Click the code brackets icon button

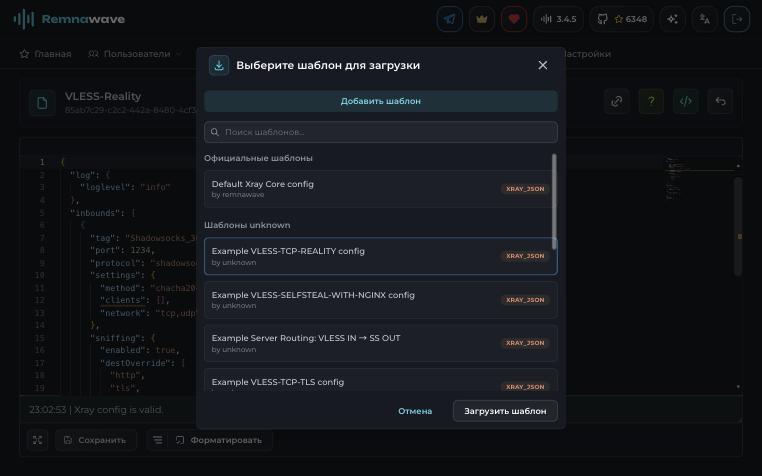click(686, 101)
